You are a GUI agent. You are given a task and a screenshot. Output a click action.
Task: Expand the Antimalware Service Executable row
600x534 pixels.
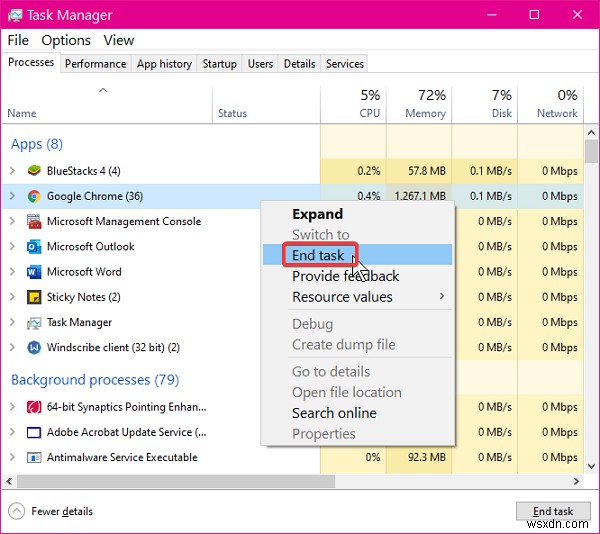(12, 457)
